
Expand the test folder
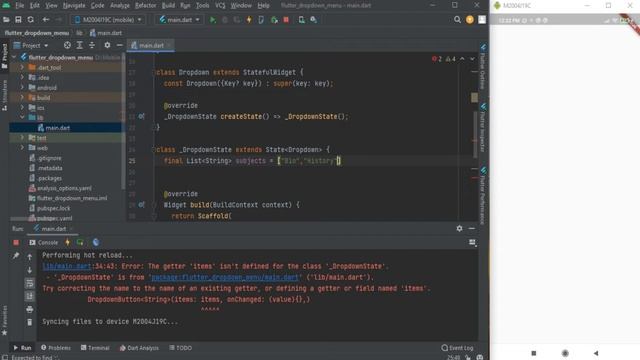pos(22,138)
